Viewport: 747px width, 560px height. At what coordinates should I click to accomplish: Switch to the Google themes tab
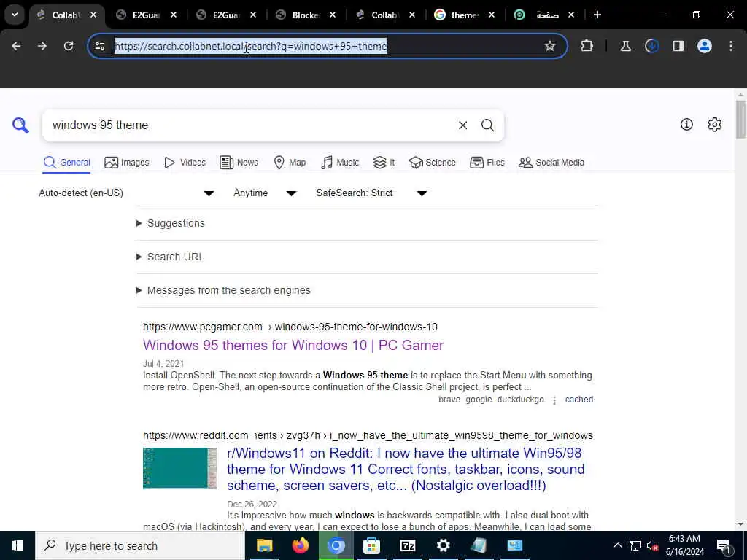pos(465,15)
